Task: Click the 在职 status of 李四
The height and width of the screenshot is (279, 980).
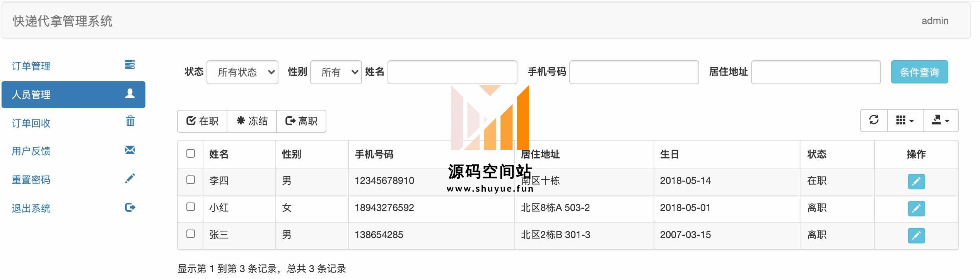Action: click(817, 180)
